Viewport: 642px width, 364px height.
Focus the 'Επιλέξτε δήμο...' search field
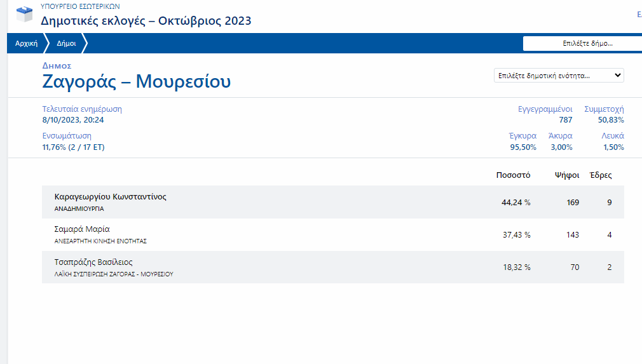(x=582, y=44)
